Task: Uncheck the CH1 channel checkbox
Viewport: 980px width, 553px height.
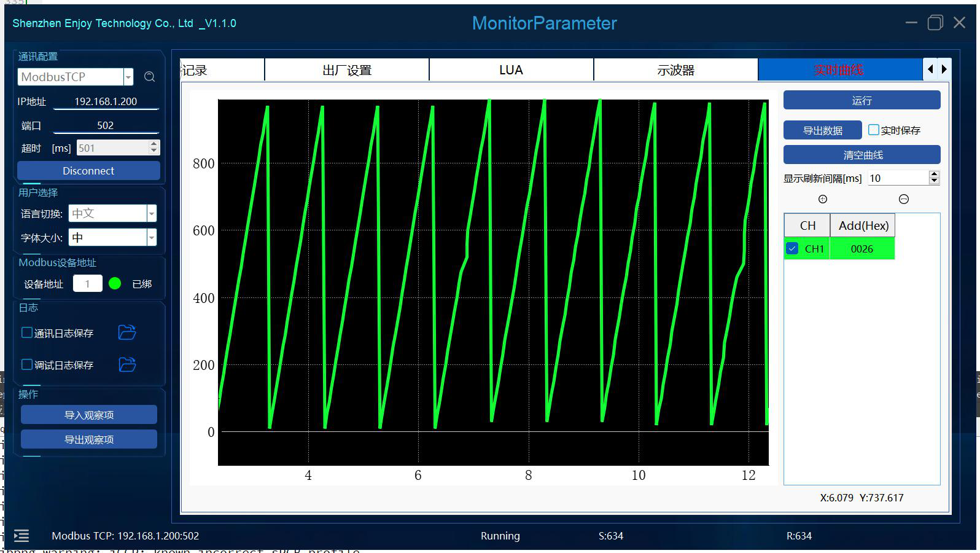Action: pyautogui.click(x=792, y=249)
